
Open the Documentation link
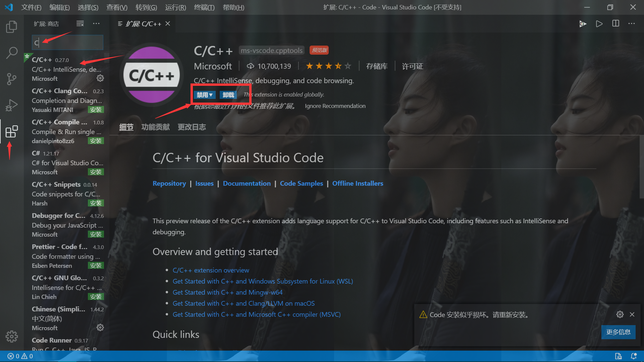tap(247, 183)
